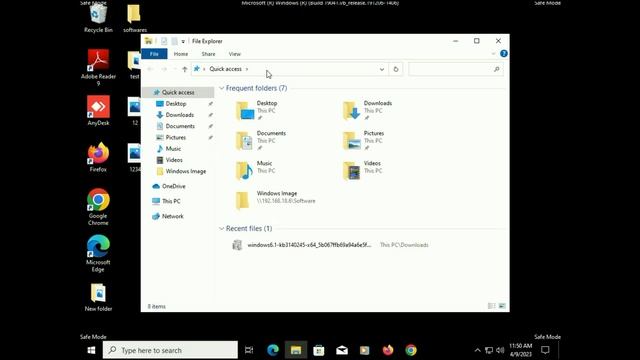Launch Firefox desktop shortcut
This screenshot has height=360, width=640.
98,157
